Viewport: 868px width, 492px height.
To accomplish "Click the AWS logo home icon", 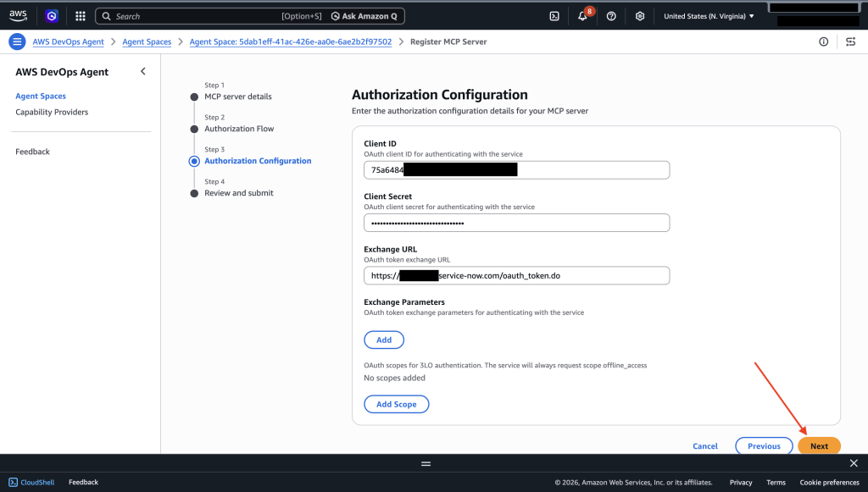I will (19, 16).
